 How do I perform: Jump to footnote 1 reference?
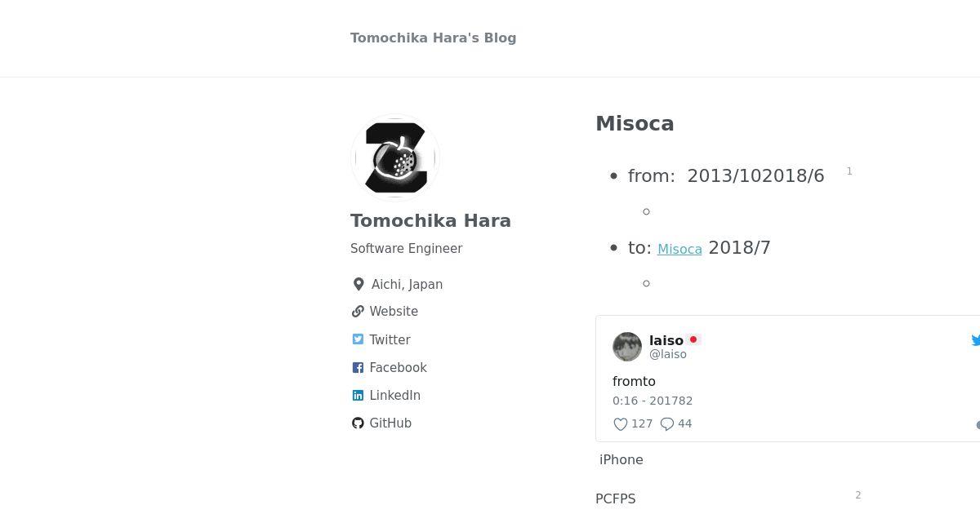pyautogui.click(x=849, y=171)
